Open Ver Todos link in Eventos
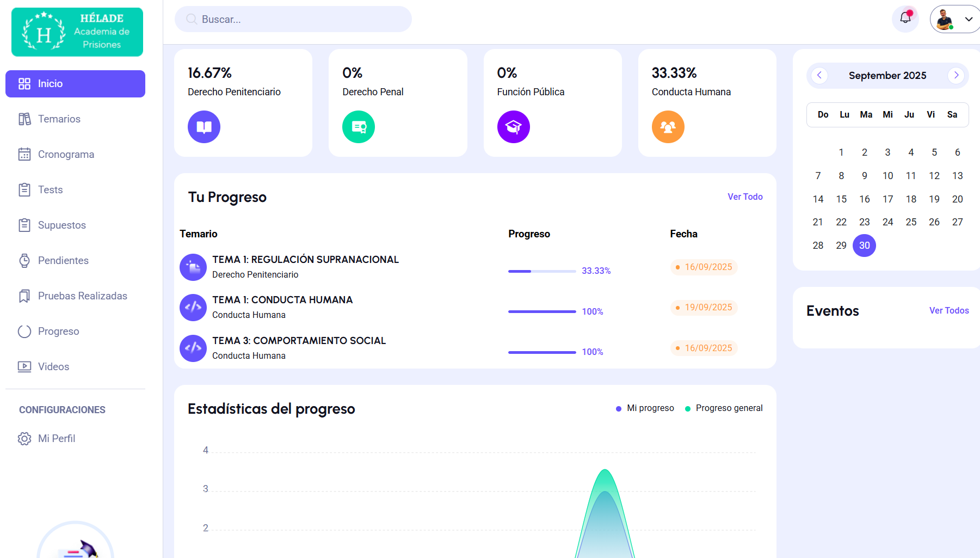Image resolution: width=980 pixels, height=558 pixels. coord(948,311)
